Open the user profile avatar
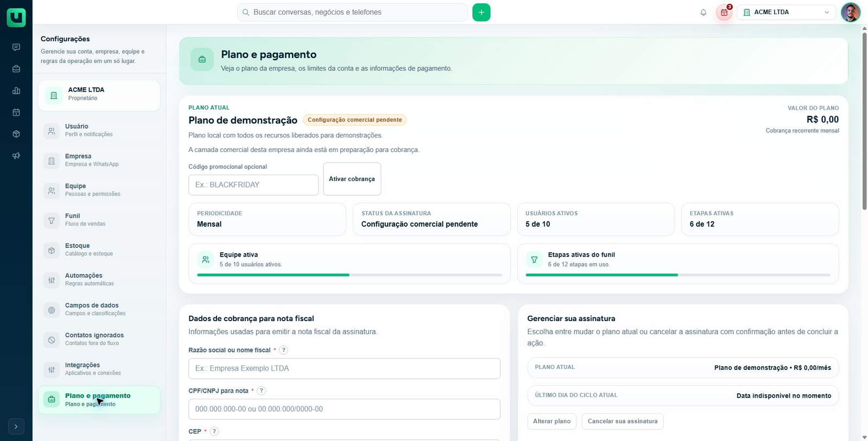The image size is (868, 441). tap(851, 12)
